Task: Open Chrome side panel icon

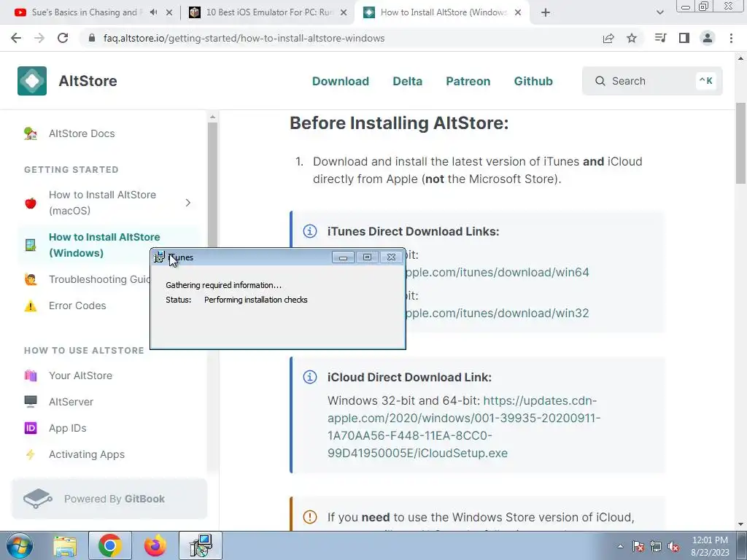Action: [684, 38]
